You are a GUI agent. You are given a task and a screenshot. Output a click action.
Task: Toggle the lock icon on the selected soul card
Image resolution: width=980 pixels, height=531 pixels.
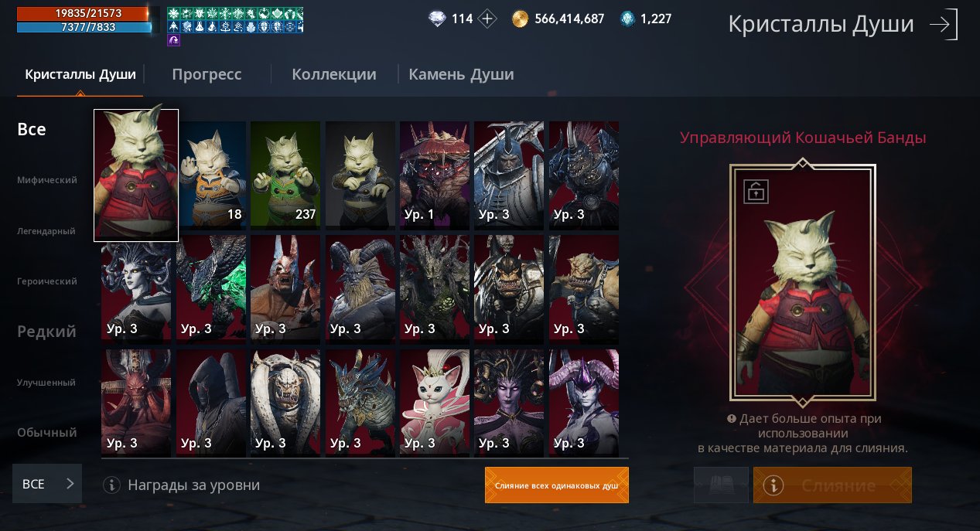pos(756,192)
